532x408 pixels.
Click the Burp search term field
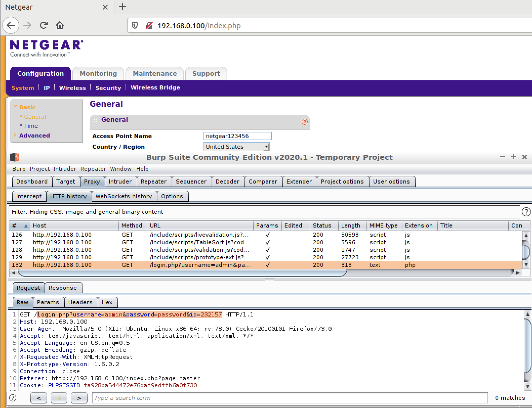[x=290, y=398]
